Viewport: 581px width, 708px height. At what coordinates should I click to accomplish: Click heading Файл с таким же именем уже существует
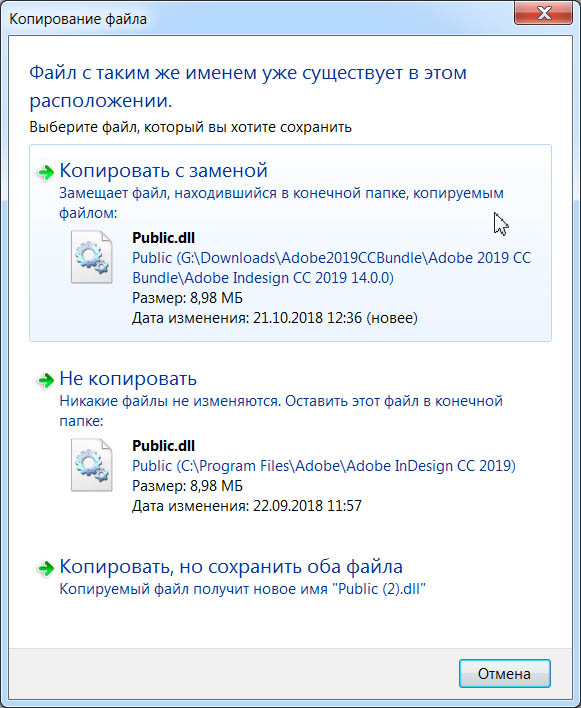[248, 86]
